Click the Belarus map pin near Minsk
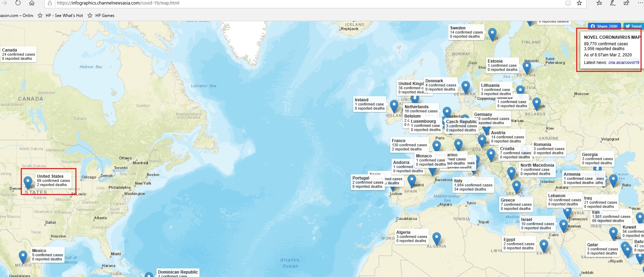Image resolution: width=644 pixels, height=277 pixels. click(x=536, y=104)
